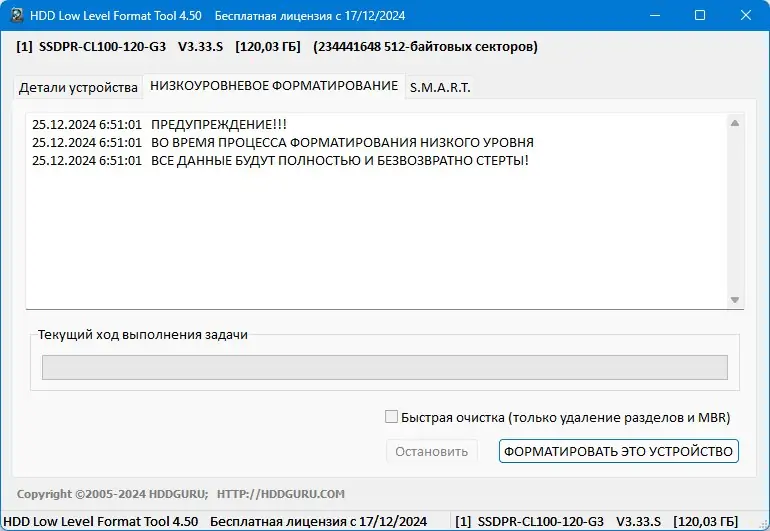Click the log scrollbar up arrow
Screen dimensions: 770x531
(735, 123)
